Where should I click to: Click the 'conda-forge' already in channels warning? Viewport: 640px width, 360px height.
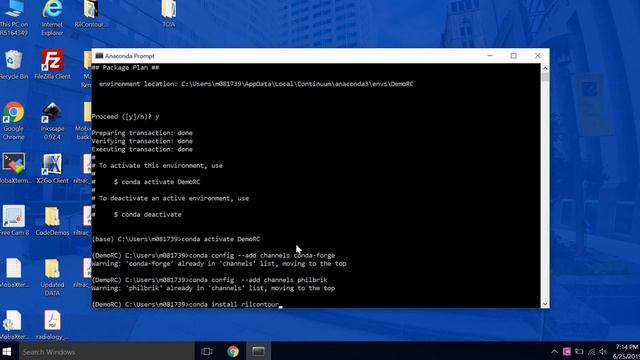219,264
